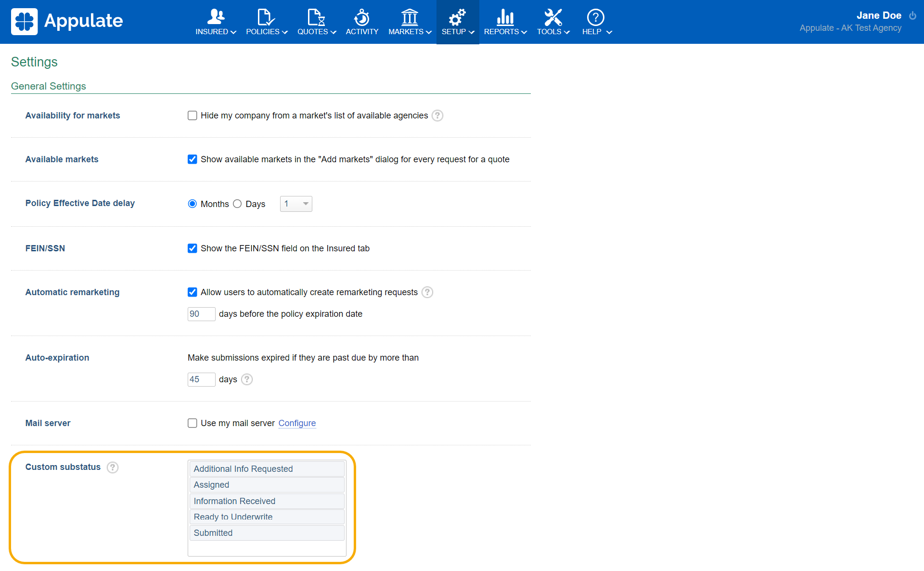Click the Configure mail server link
This screenshot has height=571, width=924.
coord(297,423)
